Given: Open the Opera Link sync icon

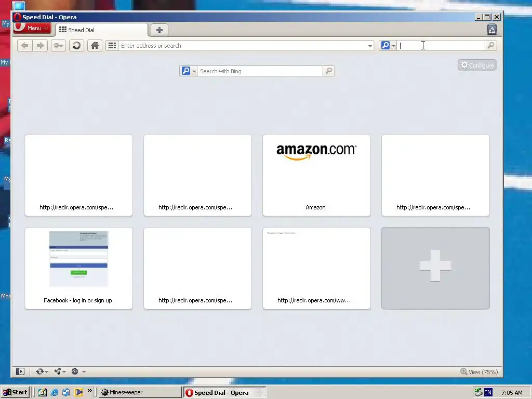Looking at the screenshot, I should click(39, 371).
